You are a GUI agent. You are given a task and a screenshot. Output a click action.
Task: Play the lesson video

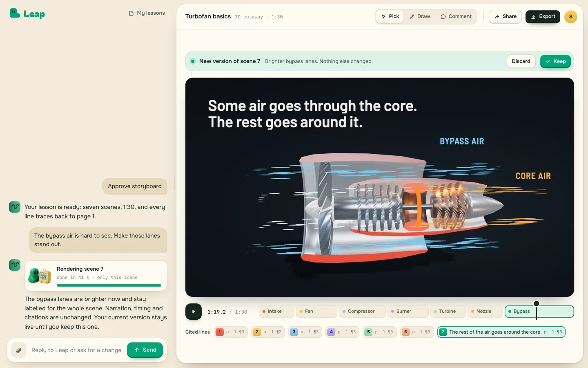(x=194, y=312)
